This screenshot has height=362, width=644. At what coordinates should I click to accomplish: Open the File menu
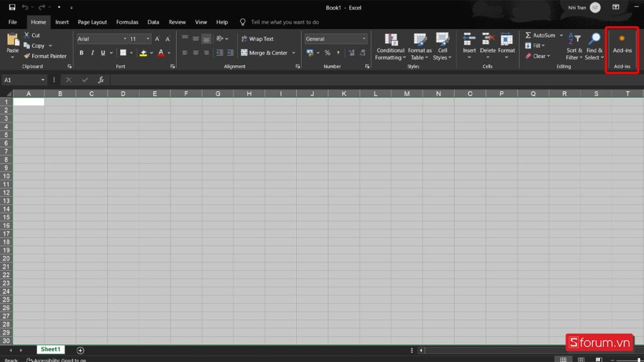[13, 22]
